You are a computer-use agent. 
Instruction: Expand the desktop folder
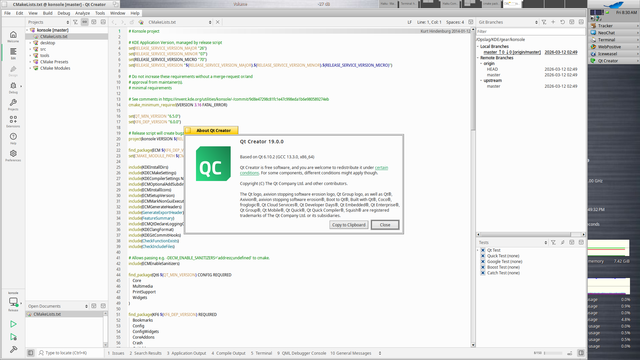point(30,43)
